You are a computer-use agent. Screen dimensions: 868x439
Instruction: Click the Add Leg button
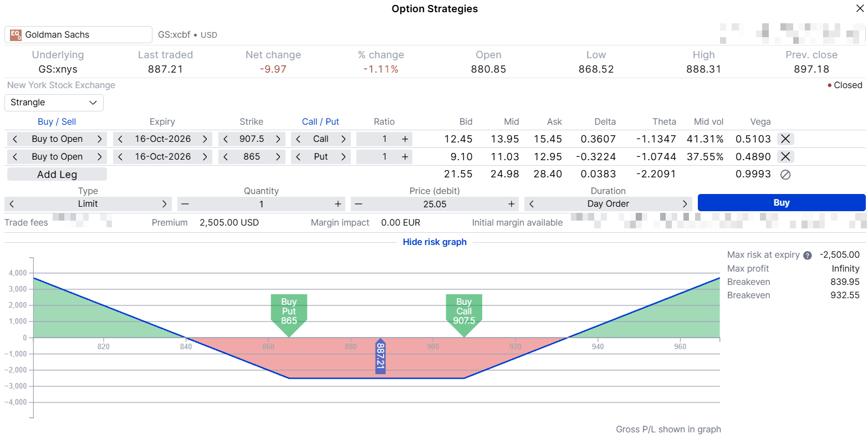click(57, 175)
